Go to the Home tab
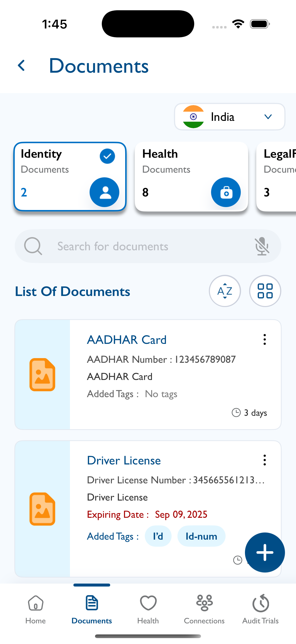Viewport: 296px width, 644px height. click(36, 610)
